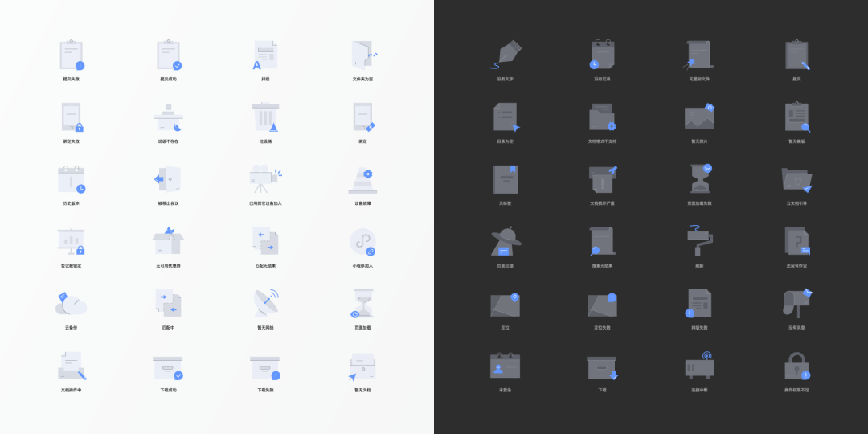Select the 小程序加入 mini program icon

[362, 242]
